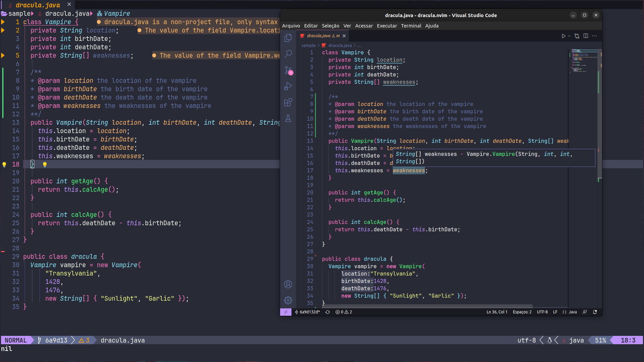Open the Arquivo menu
The image size is (644, 362).
tap(291, 26)
